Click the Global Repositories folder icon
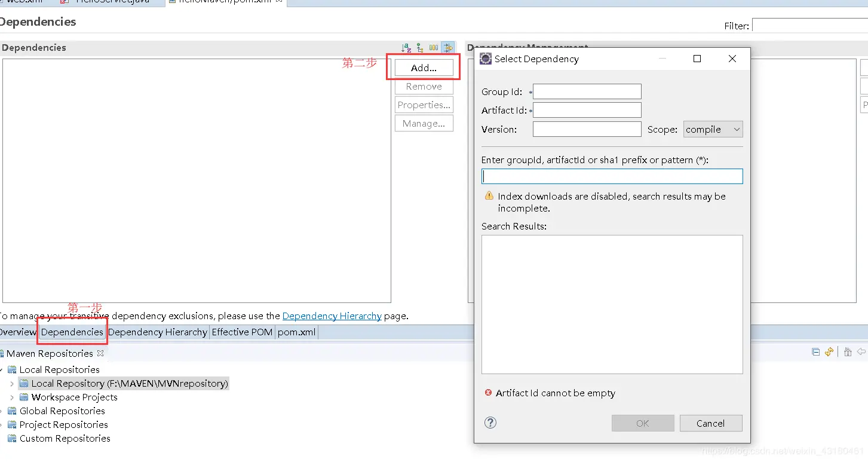The height and width of the screenshot is (462, 868). pyautogui.click(x=12, y=411)
